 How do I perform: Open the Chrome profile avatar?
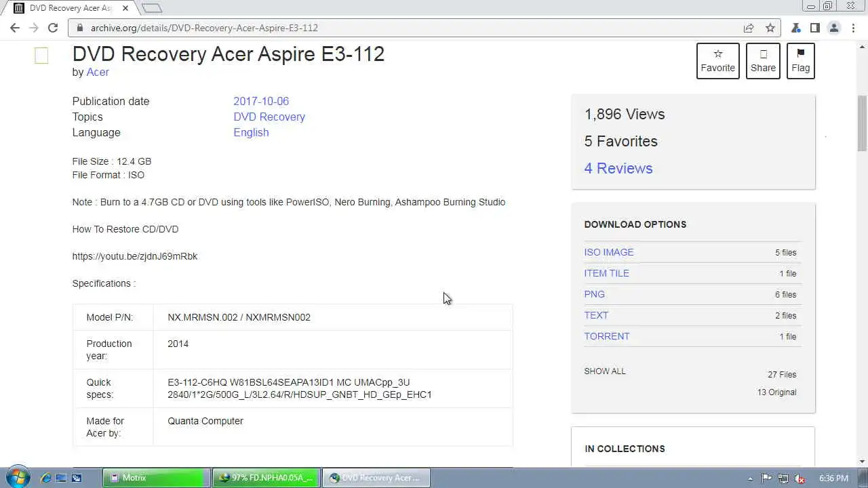[834, 28]
